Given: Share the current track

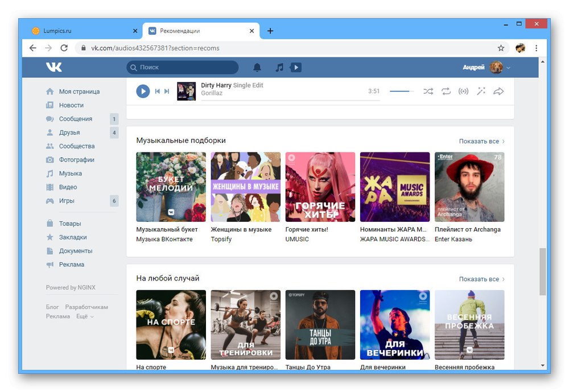Looking at the screenshot, I should tap(498, 91).
